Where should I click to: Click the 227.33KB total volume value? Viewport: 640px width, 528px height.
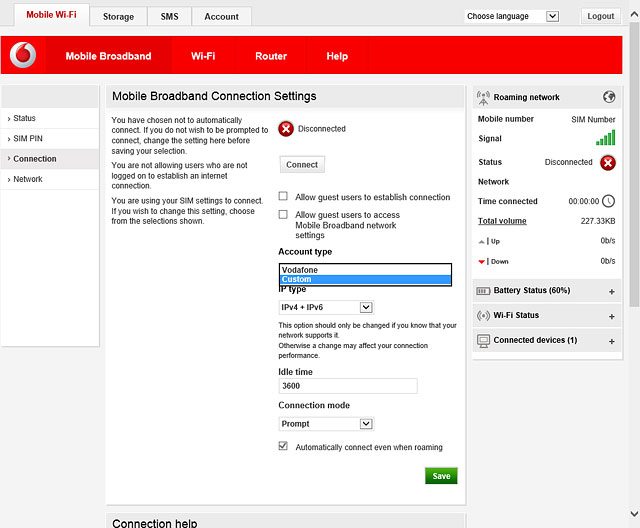598,221
